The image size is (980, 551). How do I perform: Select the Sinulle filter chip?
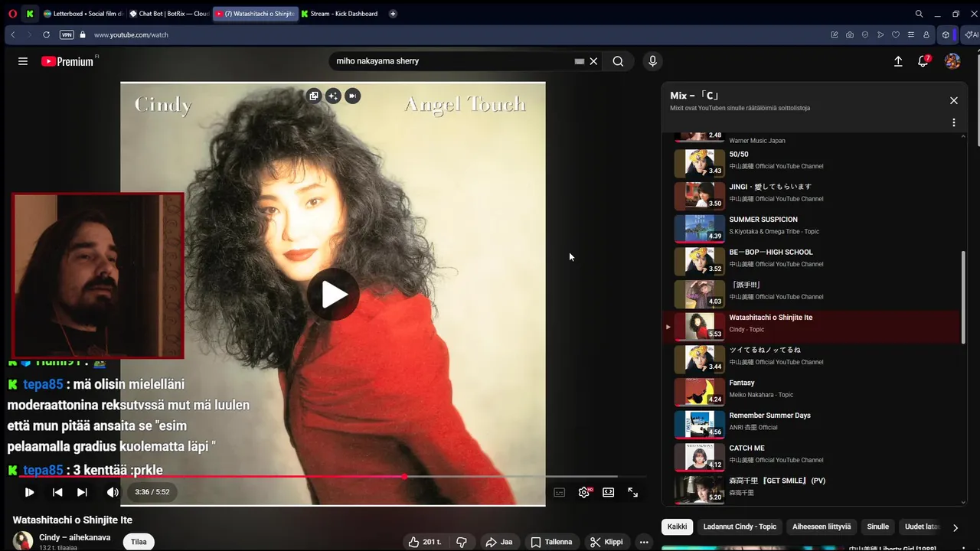click(877, 527)
